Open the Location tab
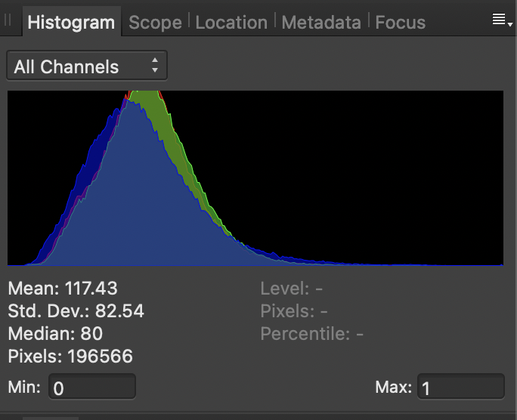The image size is (517, 420). click(231, 23)
